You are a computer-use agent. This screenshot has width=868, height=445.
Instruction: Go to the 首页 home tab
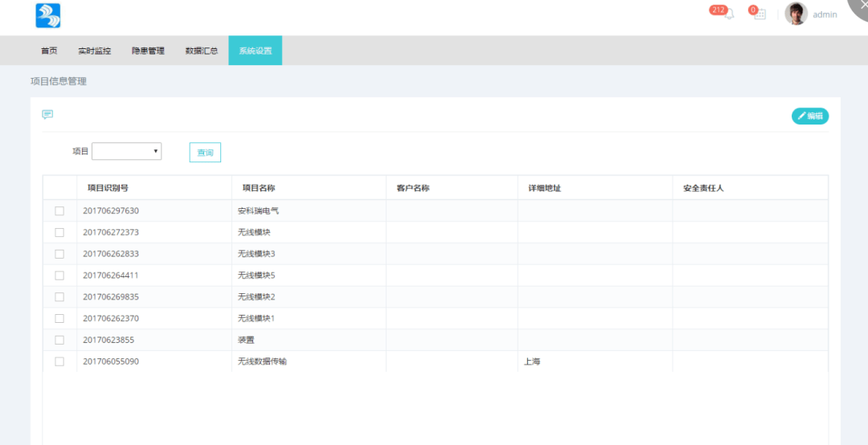49,51
